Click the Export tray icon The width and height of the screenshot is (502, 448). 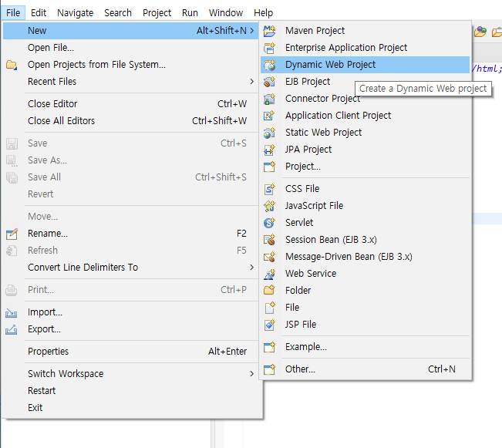tap(12, 329)
